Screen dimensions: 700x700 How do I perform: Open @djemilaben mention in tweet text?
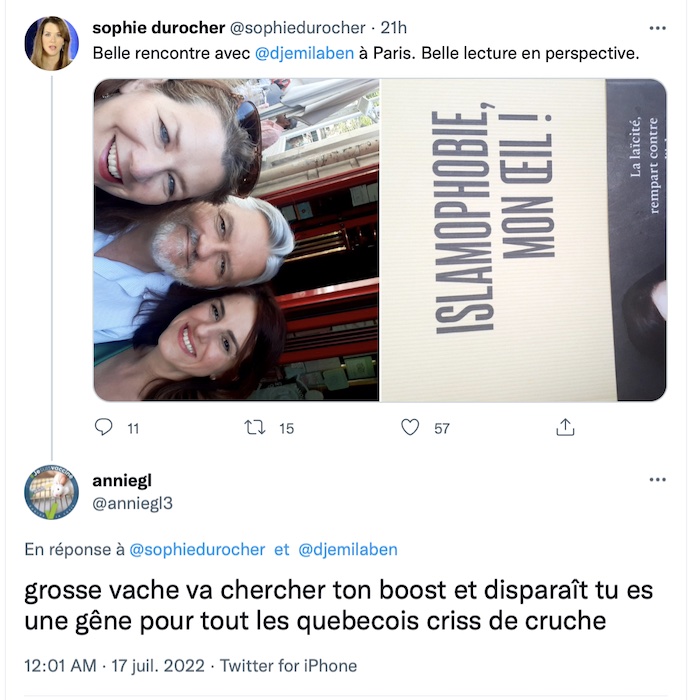click(x=304, y=54)
